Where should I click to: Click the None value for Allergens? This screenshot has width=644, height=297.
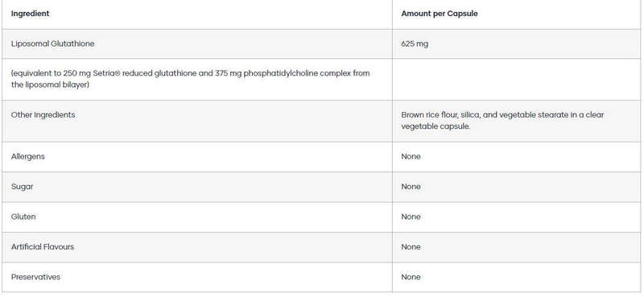[x=411, y=156]
